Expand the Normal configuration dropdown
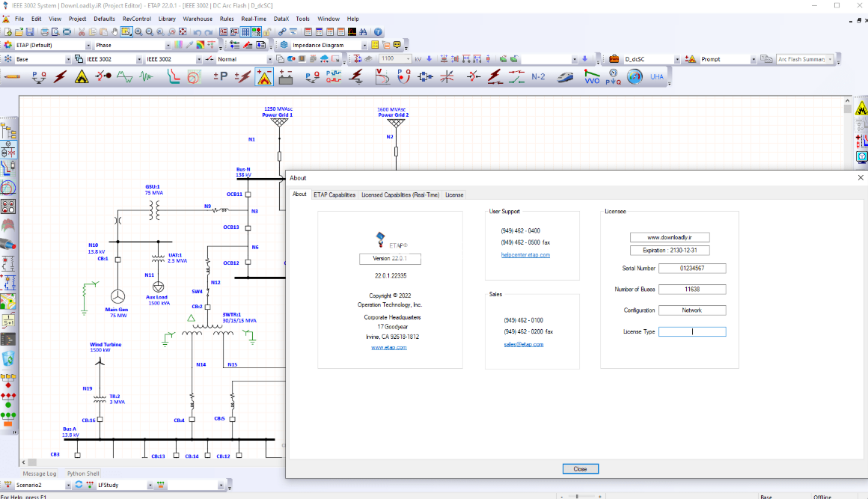Viewport: 868px width, 499px height. tap(269, 59)
